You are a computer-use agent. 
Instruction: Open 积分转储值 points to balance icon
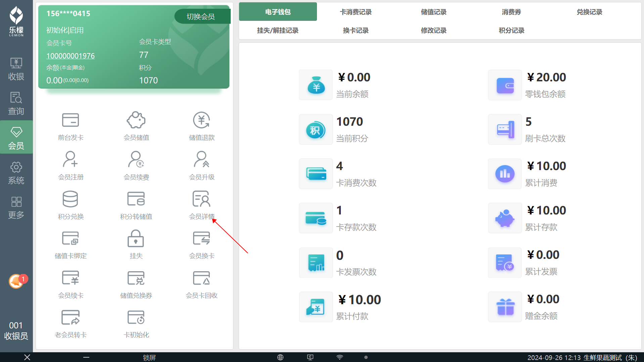click(x=136, y=199)
